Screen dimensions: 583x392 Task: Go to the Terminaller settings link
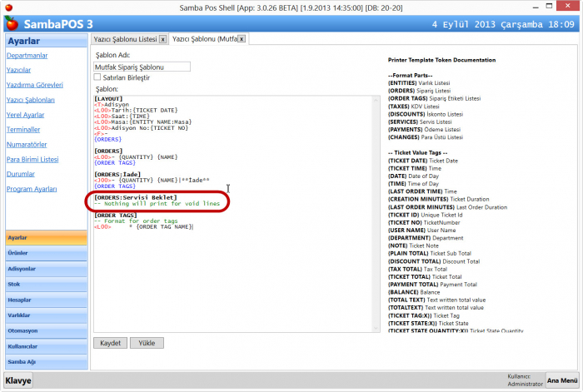tap(23, 130)
